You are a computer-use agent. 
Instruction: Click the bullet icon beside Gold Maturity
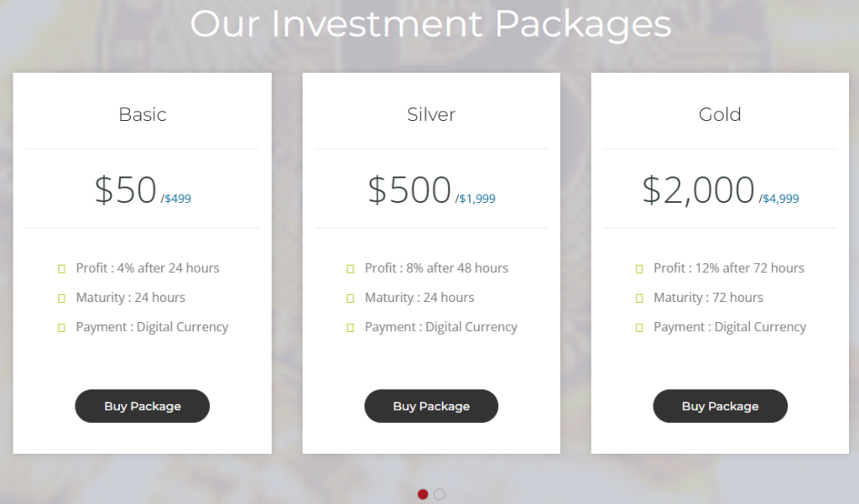[x=638, y=298]
